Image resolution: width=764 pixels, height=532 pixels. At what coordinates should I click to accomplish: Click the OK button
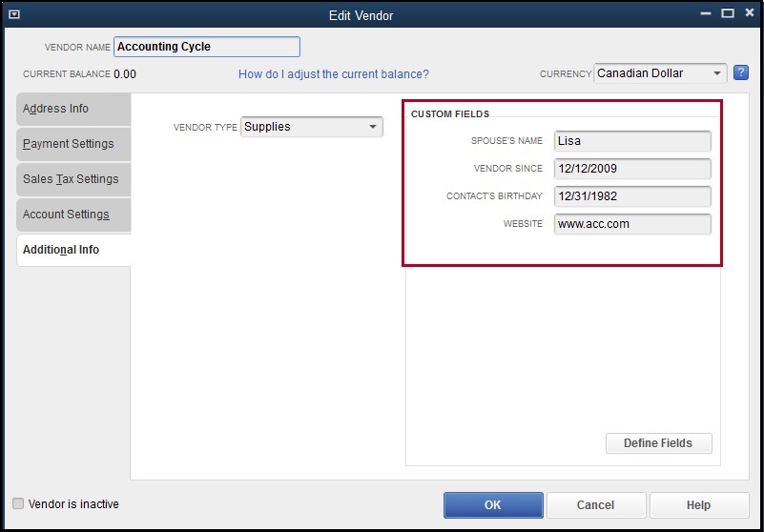[x=493, y=504]
